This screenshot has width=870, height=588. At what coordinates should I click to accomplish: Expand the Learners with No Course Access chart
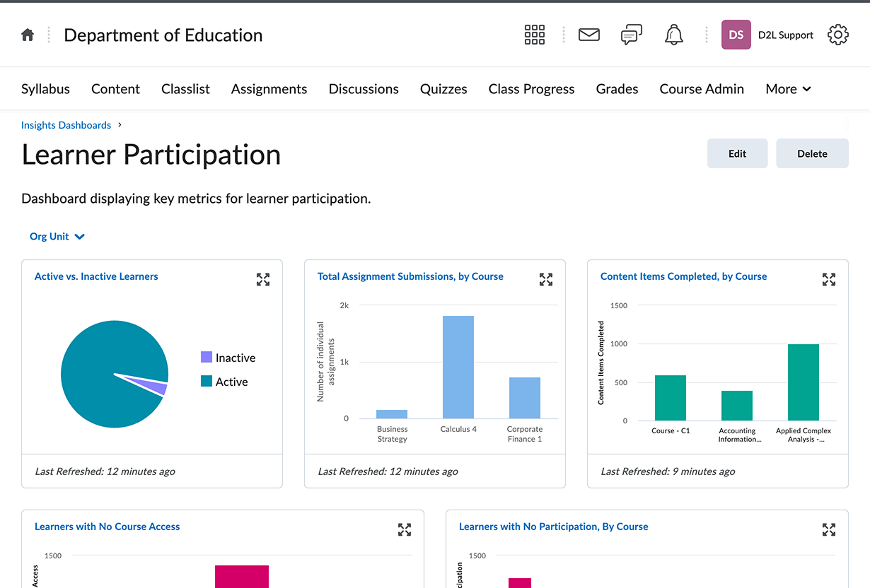[405, 529]
